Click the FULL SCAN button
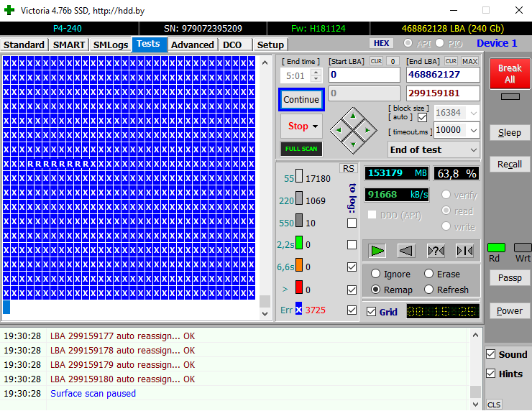The width and height of the screenshot is (532, 411). 301,149
